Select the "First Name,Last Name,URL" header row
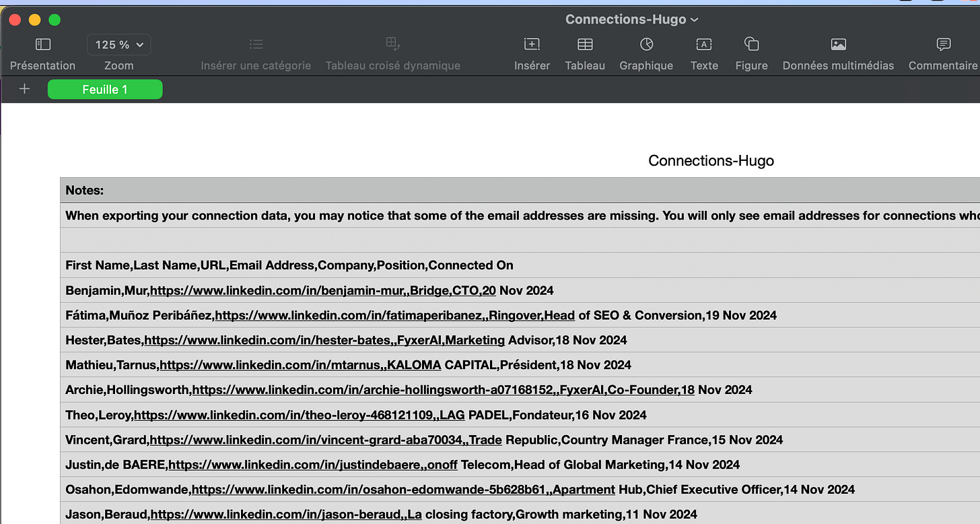This screenshot has height=524, width=980. pos(520,265)
